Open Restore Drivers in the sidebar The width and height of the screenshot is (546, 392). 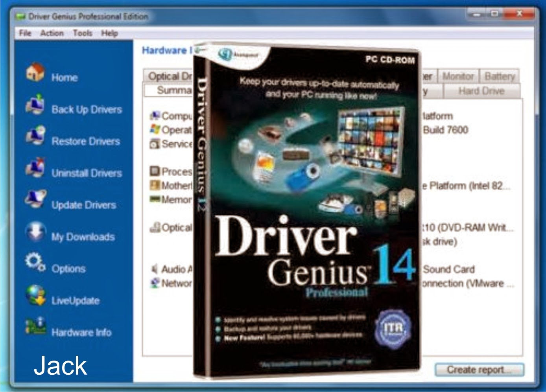pos(86,141)
